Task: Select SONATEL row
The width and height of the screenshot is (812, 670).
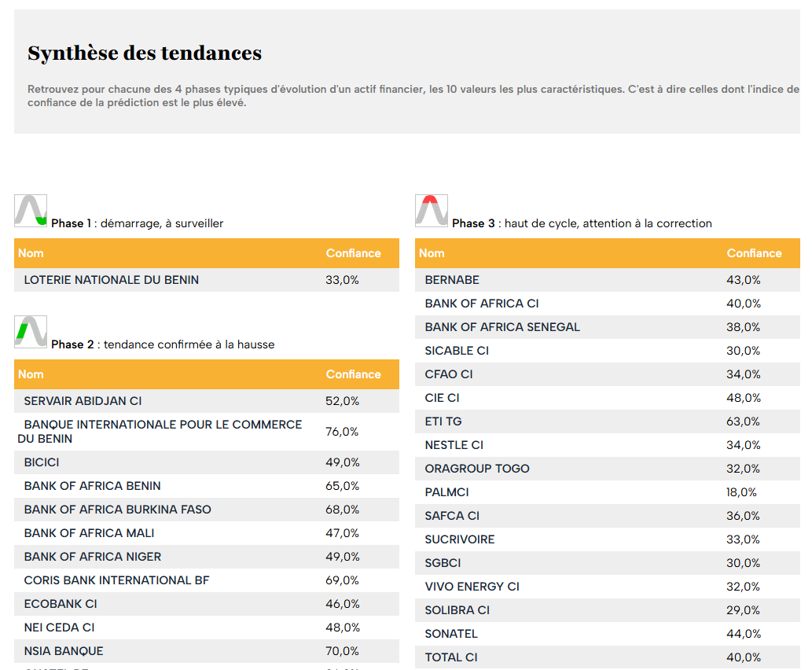Action: [x=608, y=634]
